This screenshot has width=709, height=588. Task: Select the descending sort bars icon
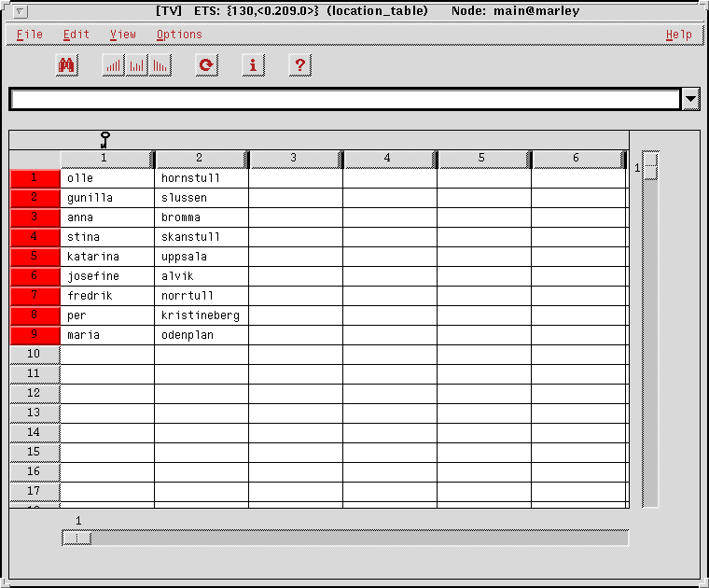[x=160, y=65]
